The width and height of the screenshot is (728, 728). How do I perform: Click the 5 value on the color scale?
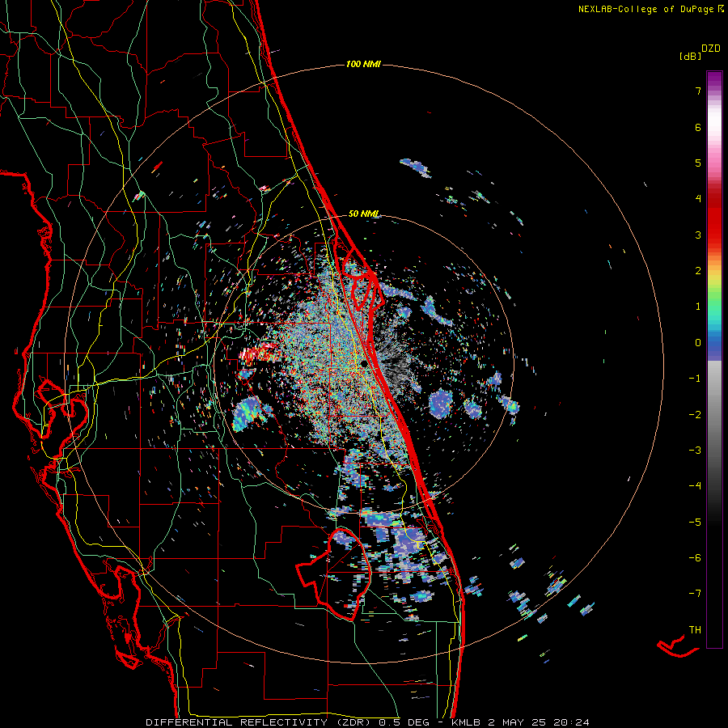698,163
